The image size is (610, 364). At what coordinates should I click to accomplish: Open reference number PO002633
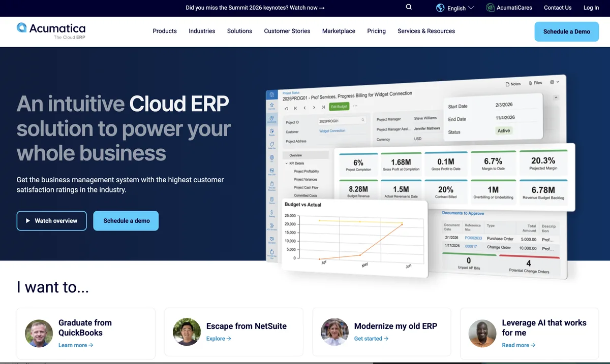(473, 238)
